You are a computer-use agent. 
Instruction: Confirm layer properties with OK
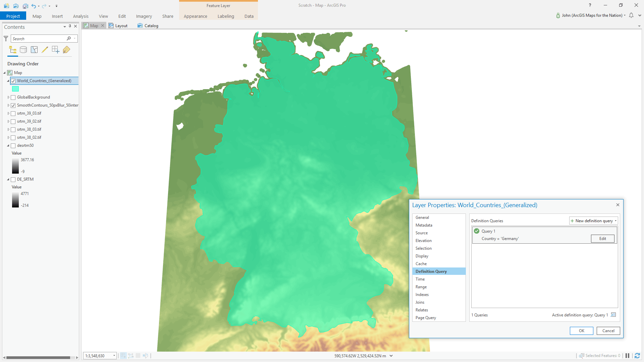coord(581,330)
